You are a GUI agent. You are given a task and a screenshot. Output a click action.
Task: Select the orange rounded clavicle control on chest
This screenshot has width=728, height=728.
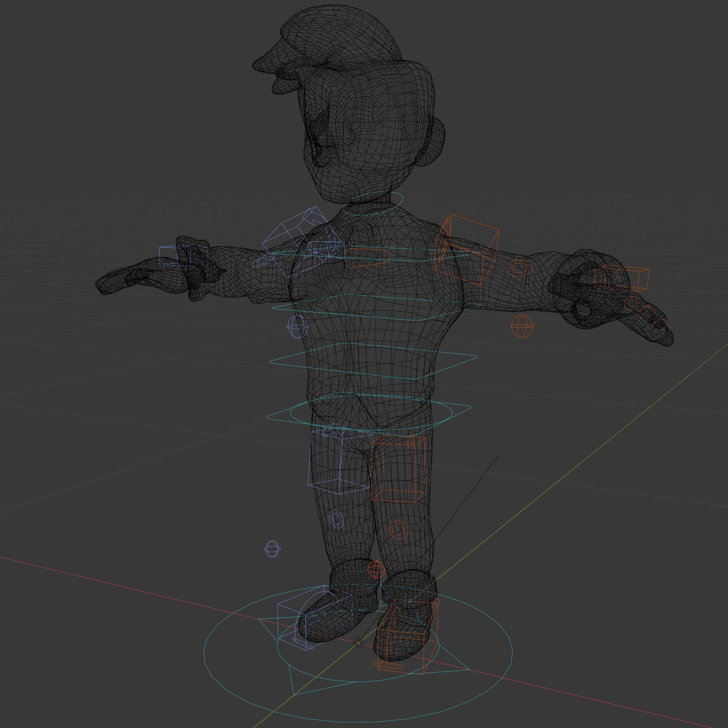point(368,258)
